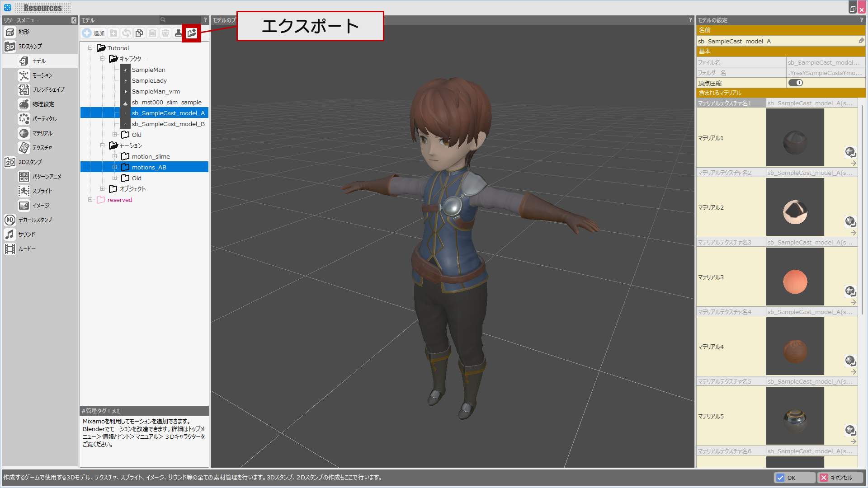Click the Export folder icon in model toolbar
The width and height of the screenshot is (868, 488).
coord(192,33)
